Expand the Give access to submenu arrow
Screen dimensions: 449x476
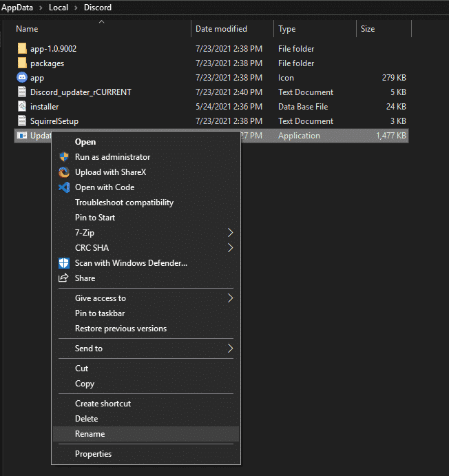230,298
